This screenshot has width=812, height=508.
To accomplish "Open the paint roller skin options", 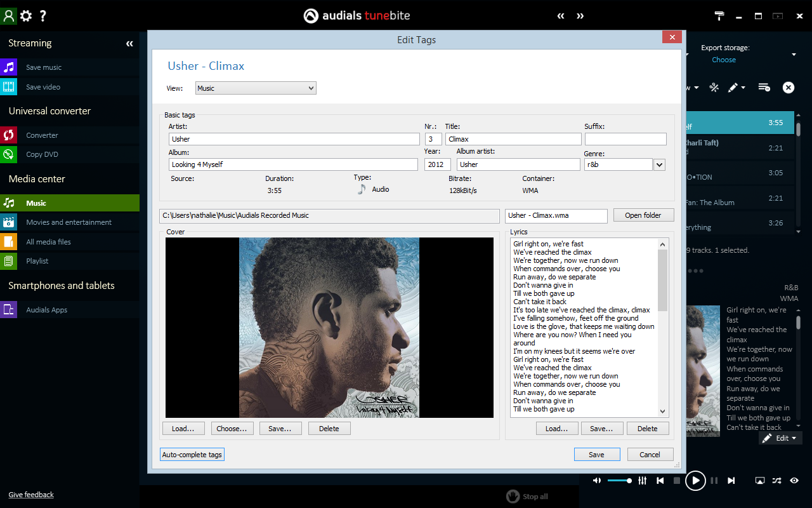I will coord(719,16).
